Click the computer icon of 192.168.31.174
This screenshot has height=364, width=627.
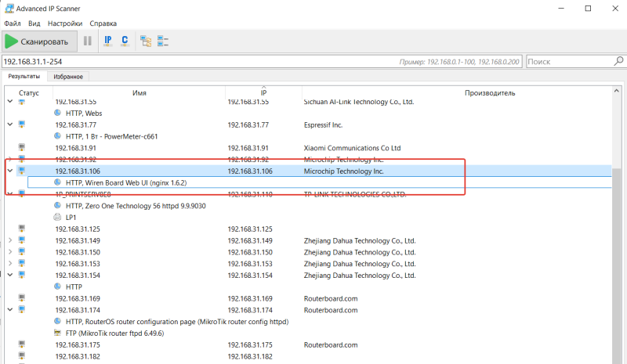click(22, 310)
